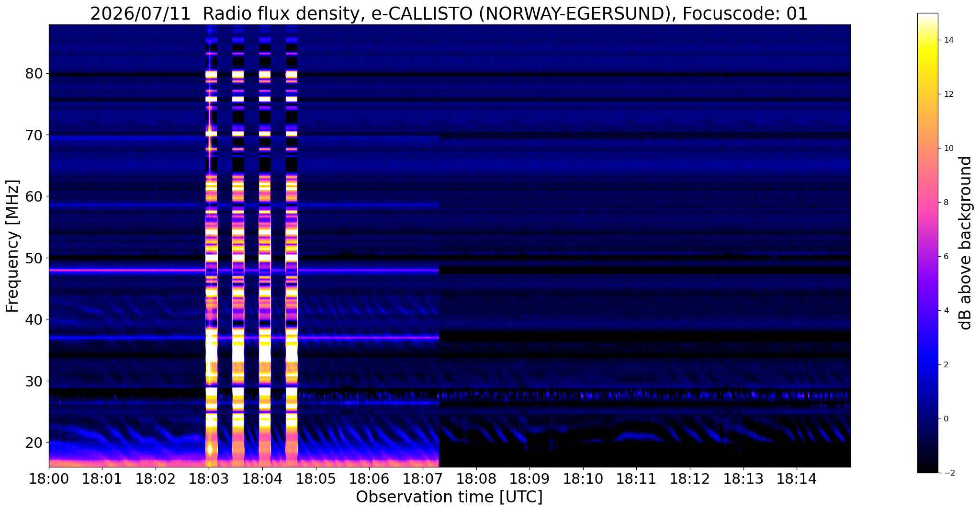
Task: Click the 18:10 time tick label
Action: [x=583, y=478]
